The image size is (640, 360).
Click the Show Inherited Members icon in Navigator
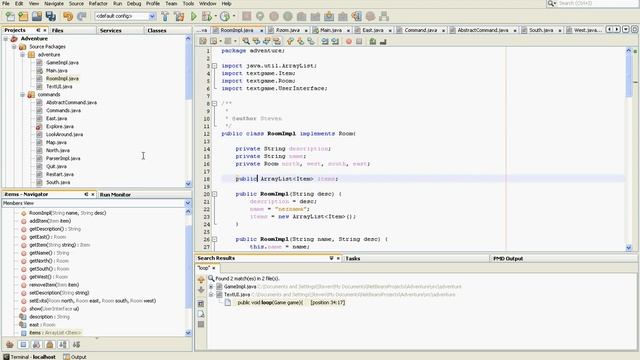10,345
